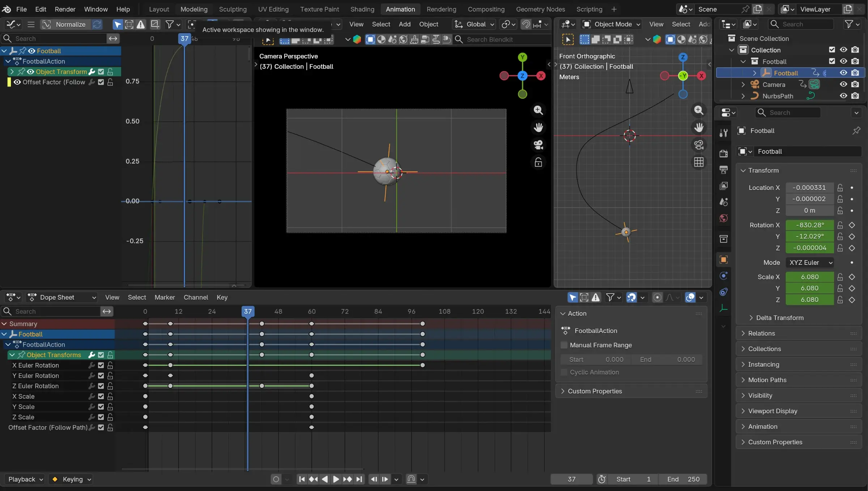
Task: Toggle the X Euler Rotation channel mute checkbox
Action: pos(101,365)
